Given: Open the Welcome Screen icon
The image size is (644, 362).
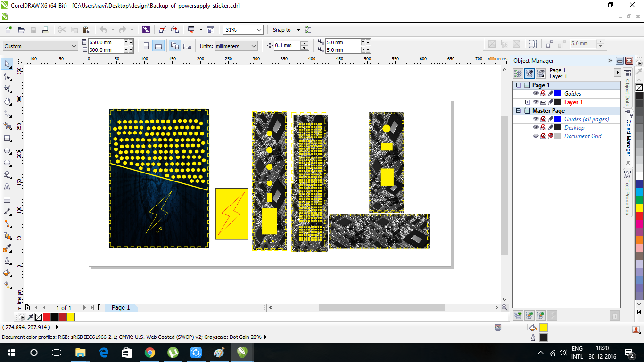Looking at the screenshot, I should click(210, 30).
